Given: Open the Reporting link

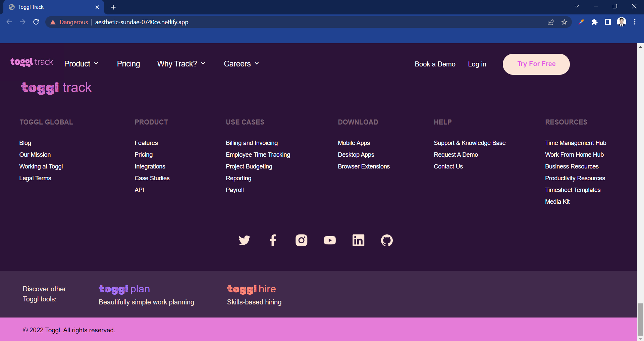Looking at the screenshot, I should pos(238,178).
